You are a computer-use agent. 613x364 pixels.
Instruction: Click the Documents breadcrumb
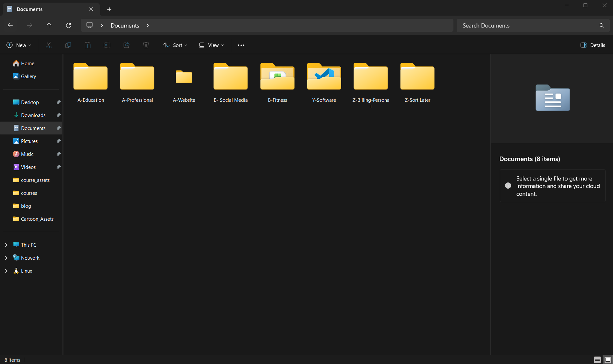click(x=125, y=25)
